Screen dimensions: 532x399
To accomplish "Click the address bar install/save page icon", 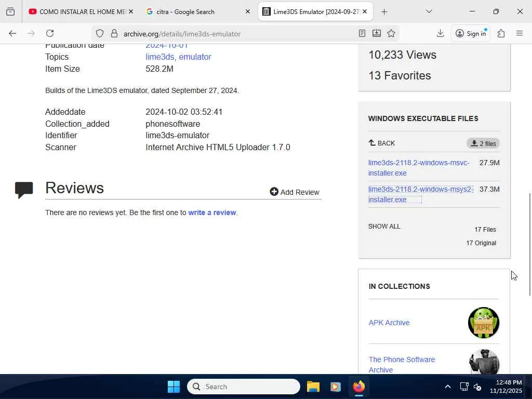I will click(377, 33).
